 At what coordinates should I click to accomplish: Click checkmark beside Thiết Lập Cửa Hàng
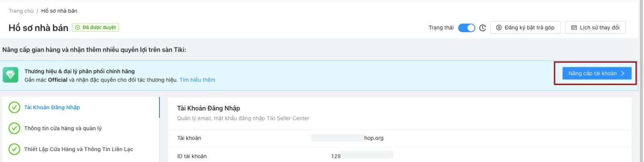tap(14, 149)
